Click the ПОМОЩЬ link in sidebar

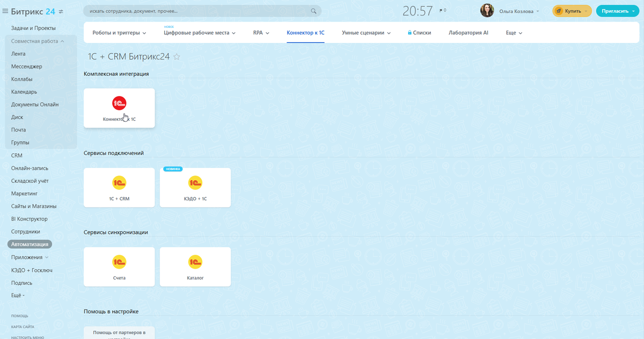pyautogui.click(x=20, y=316)
